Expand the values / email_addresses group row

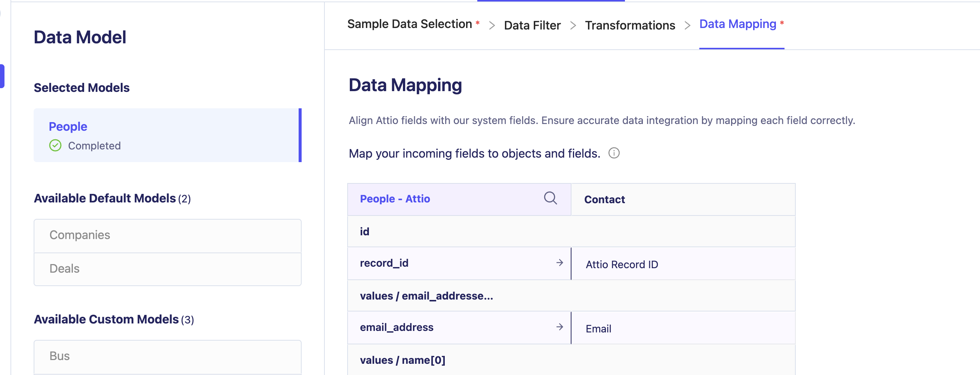(x=426, y=296)
